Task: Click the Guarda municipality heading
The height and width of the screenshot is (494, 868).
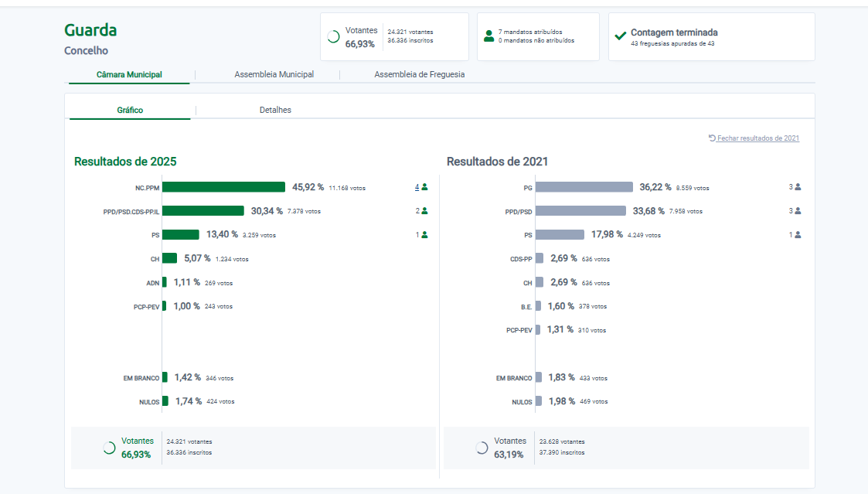Action: point(90,31)
